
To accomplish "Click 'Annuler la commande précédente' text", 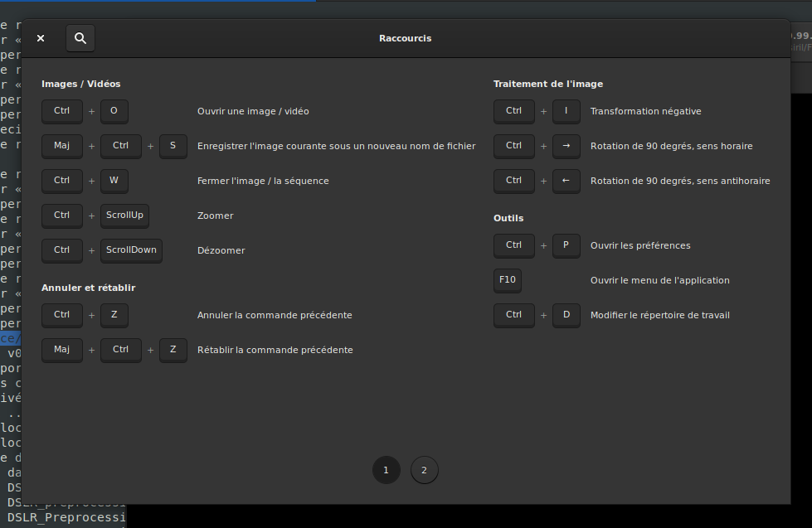I will click(x=275, y=315).
